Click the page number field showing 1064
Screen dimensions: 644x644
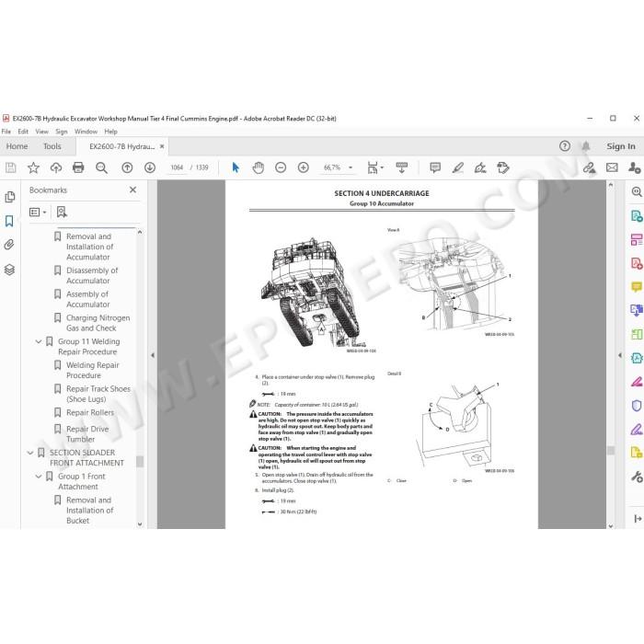click(177, 167)
